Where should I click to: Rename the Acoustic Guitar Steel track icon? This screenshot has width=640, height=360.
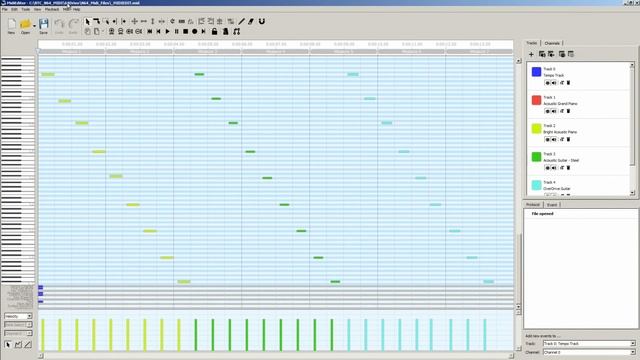click(x=562, y=168)
